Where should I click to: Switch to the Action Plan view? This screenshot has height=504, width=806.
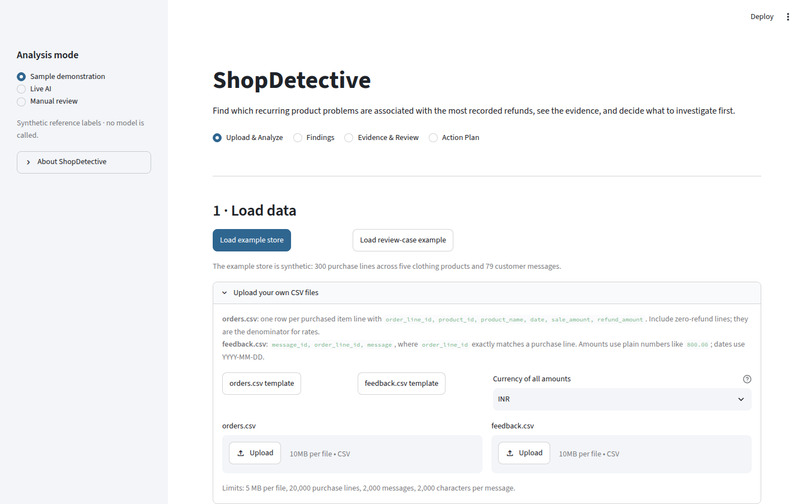coord(454,137)
